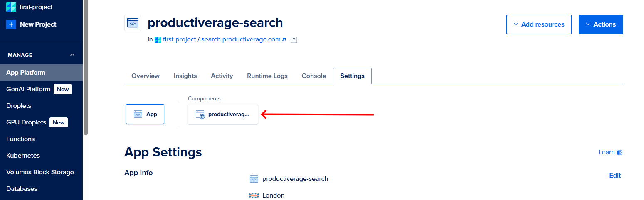Click the app icon beside productiverage-search title

pyautogui.click(x=133, y=23)
